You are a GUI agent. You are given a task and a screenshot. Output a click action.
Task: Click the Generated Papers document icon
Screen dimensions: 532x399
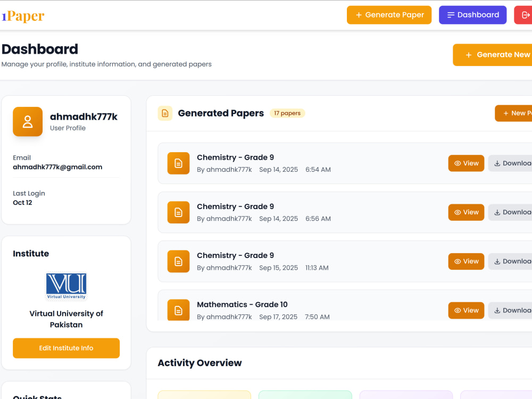165,113
